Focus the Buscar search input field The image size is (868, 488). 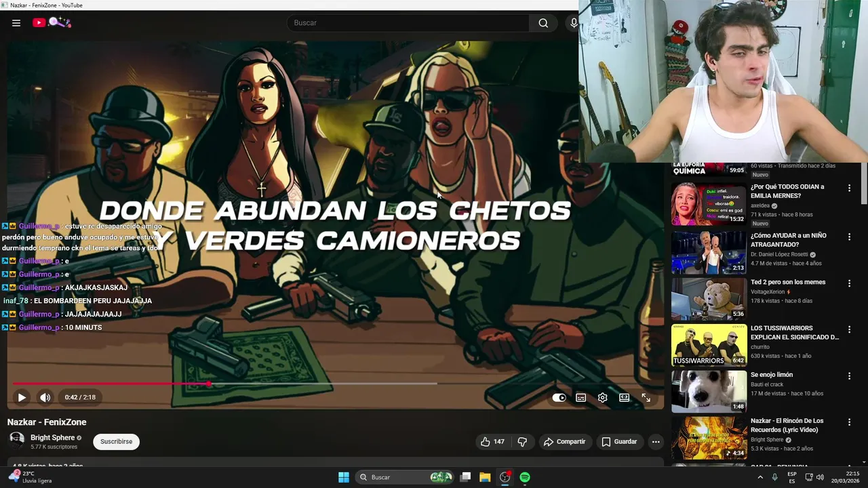[409, 23]
